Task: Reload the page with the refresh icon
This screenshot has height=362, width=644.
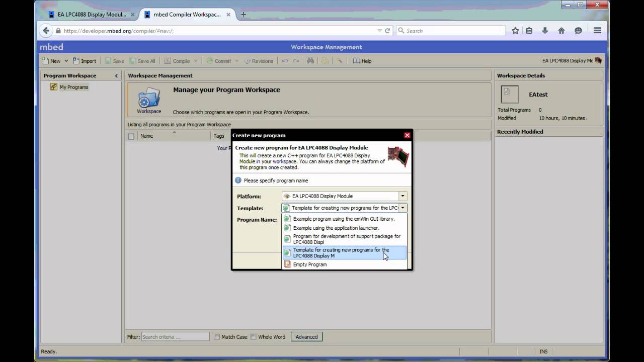Action: pos(387,31)
